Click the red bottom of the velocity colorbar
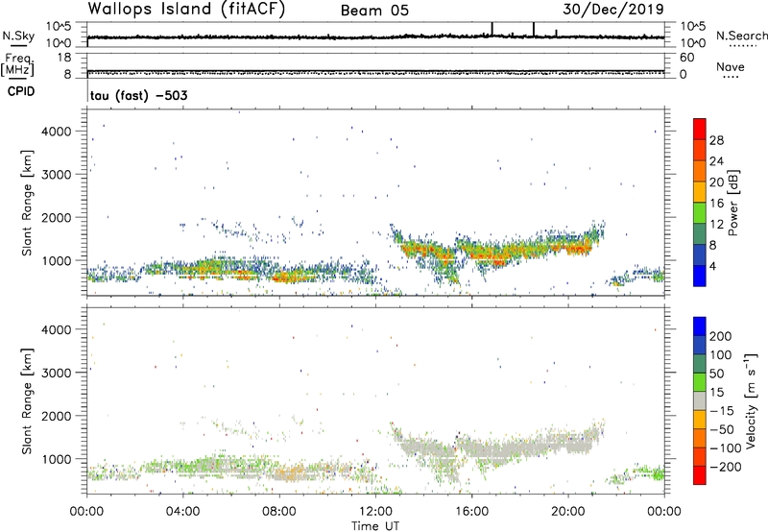Screen dimensions: 768x532 click(x=700, y=475)
